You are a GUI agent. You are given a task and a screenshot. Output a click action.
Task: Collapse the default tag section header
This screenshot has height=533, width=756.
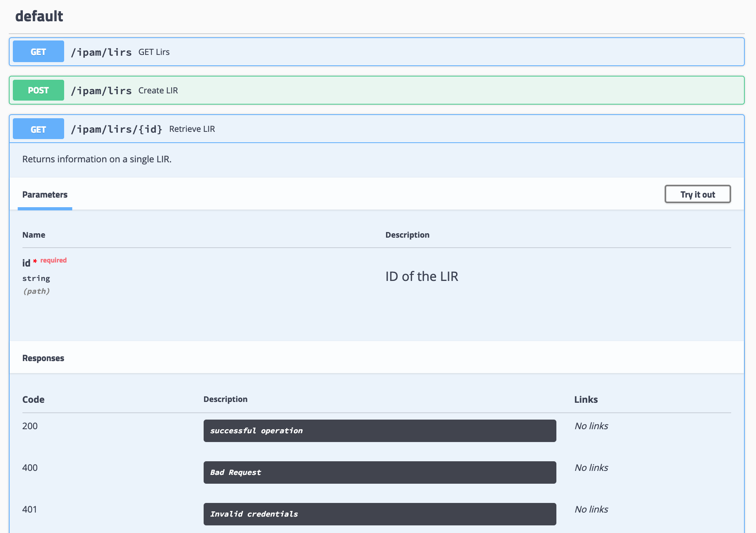[39, 16]
